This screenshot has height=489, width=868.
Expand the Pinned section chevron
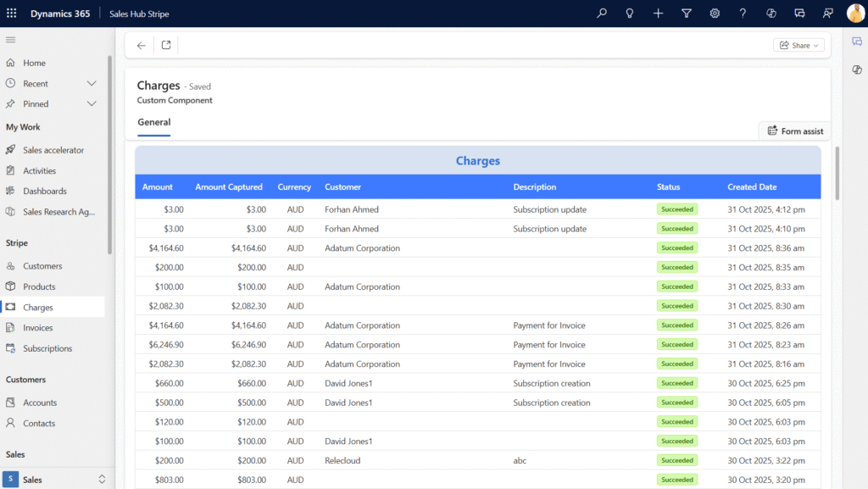coord(92,104)
